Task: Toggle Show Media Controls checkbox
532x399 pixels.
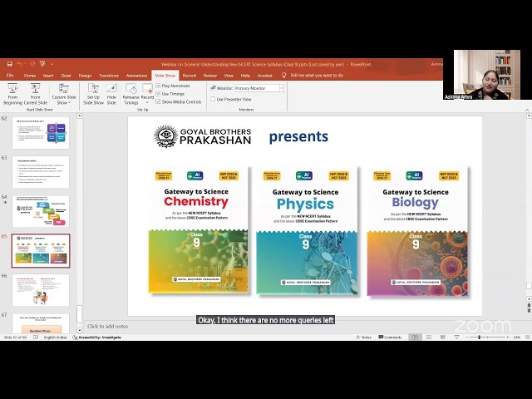Action: pos(158,101)
